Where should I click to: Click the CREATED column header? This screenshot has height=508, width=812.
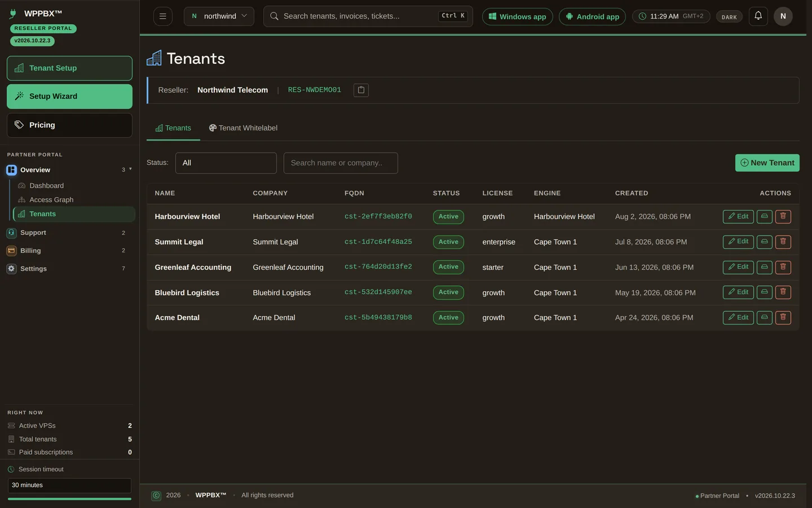(x=631, y=193)
